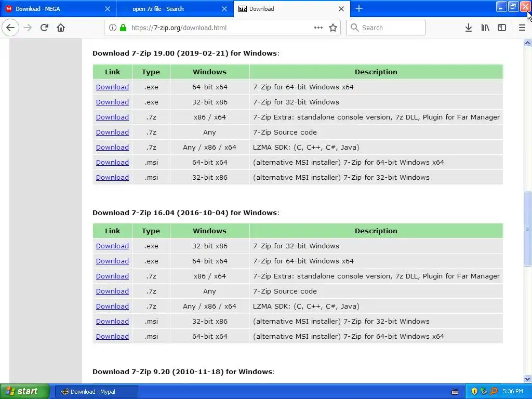Click Download - Mypal taskbar button
Viewport: 532px width, 399px height.
[x=96, y=392]
